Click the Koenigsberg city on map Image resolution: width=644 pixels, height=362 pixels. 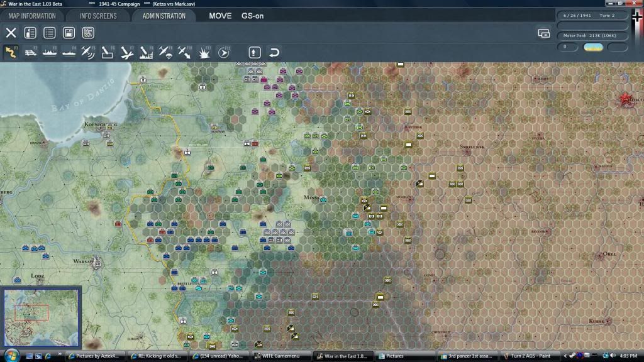pyautogui.click(x=100, y=124)
